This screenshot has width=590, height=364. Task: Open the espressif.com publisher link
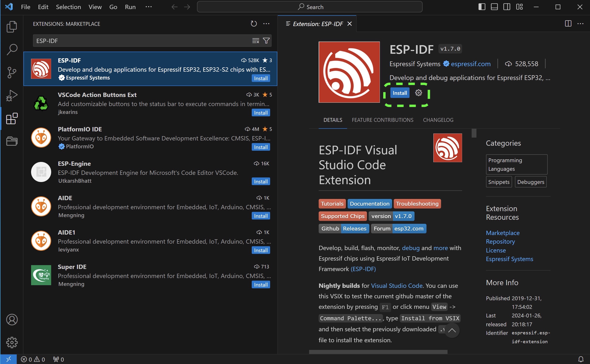470,64
